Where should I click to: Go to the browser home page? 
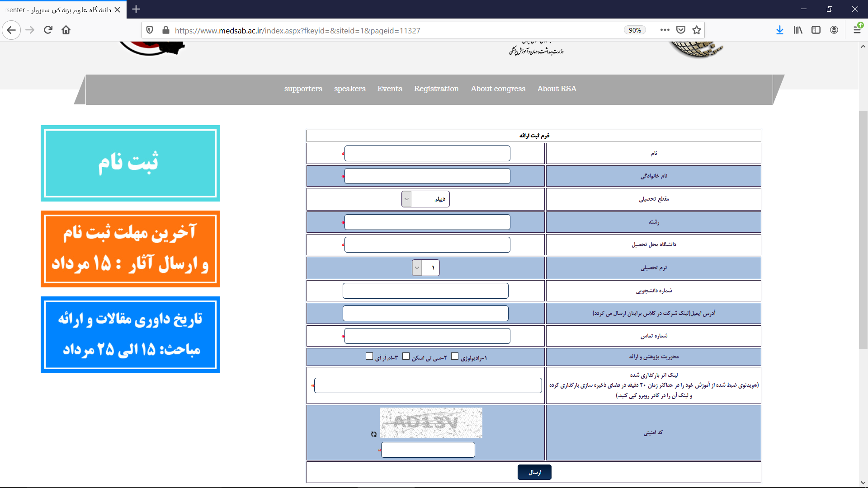tap(66, 30)
